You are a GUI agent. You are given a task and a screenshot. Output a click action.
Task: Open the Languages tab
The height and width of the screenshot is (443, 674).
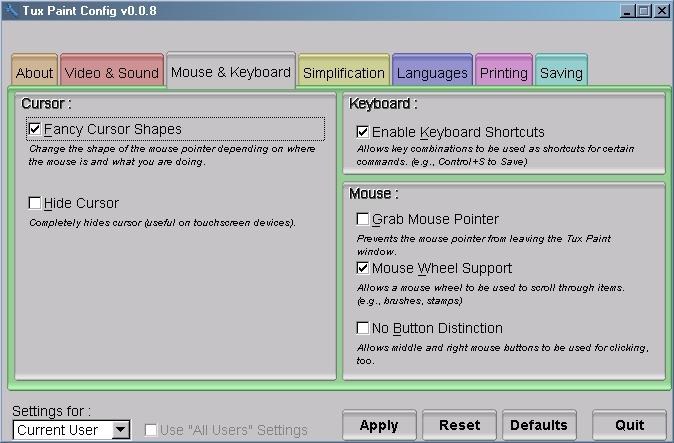432,73
